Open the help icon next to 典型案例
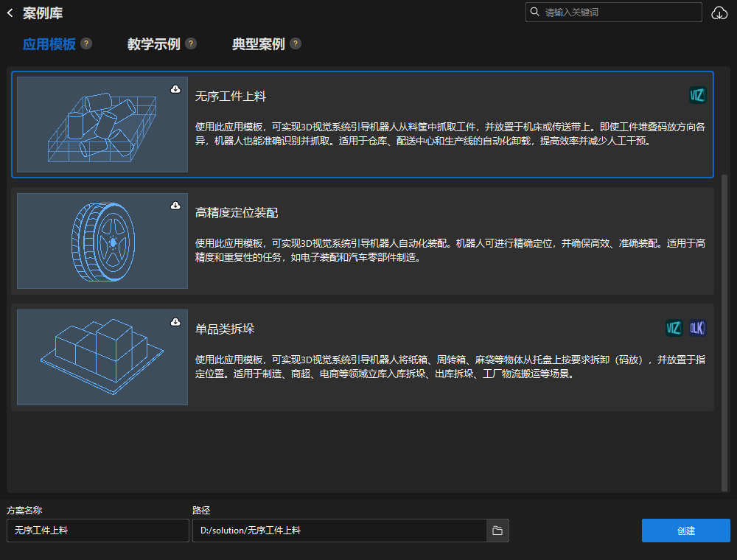737x560 pixels. click(296, 43)
